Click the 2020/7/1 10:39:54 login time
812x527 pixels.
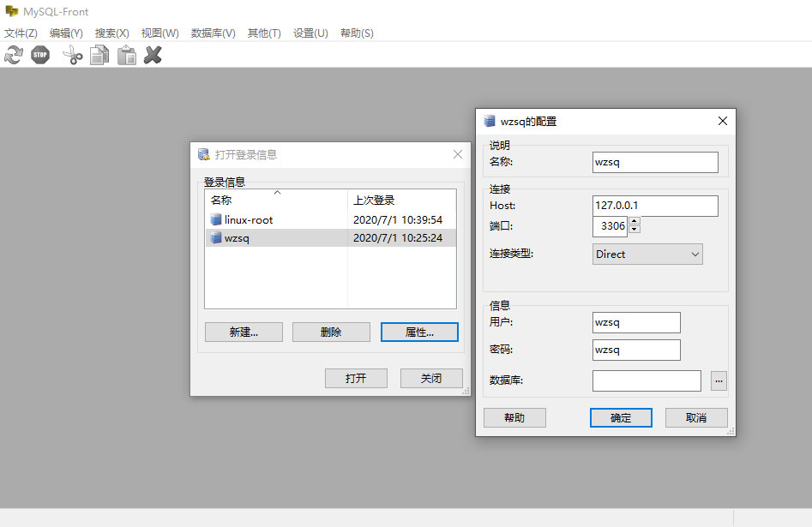coord(398,220)
